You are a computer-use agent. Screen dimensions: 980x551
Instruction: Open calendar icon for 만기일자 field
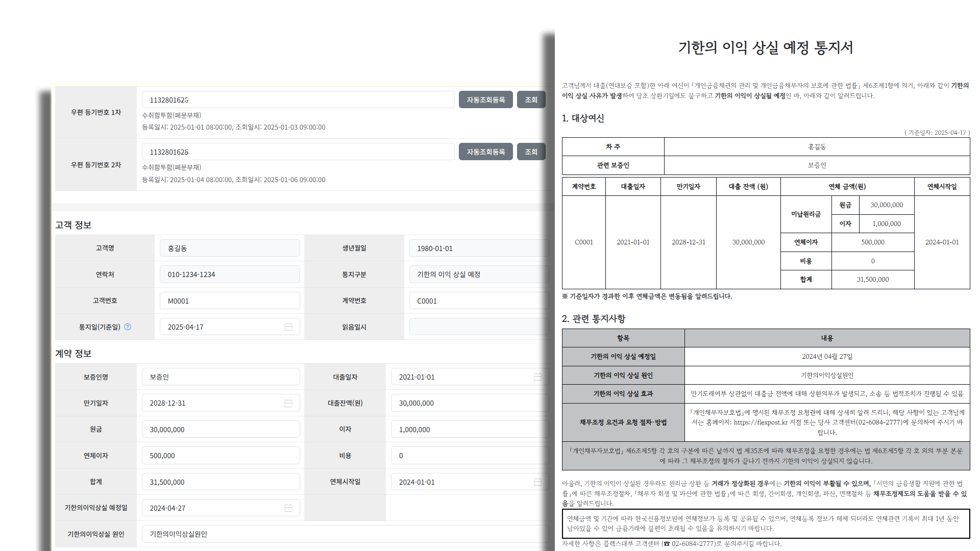pyautogui.click(x=288, y=403)
